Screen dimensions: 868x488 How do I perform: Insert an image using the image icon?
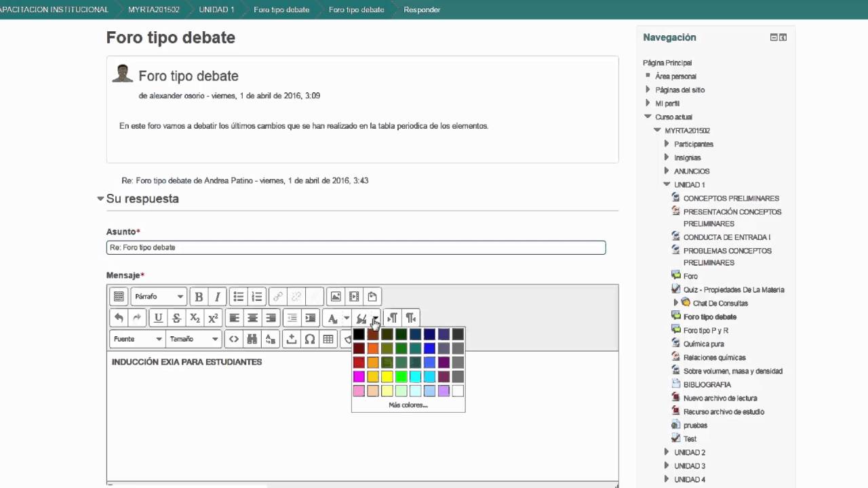(334, 296)
